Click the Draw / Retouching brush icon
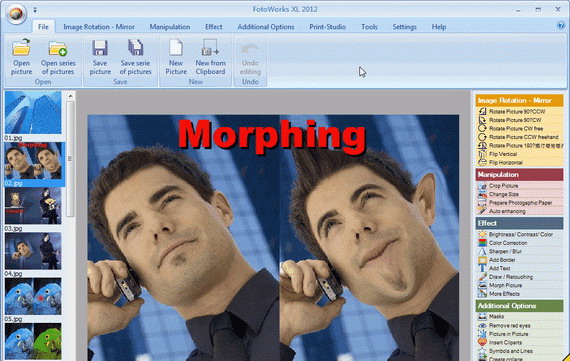The height and width of the screenshot is (361, 570). click(x=482, y=277)
